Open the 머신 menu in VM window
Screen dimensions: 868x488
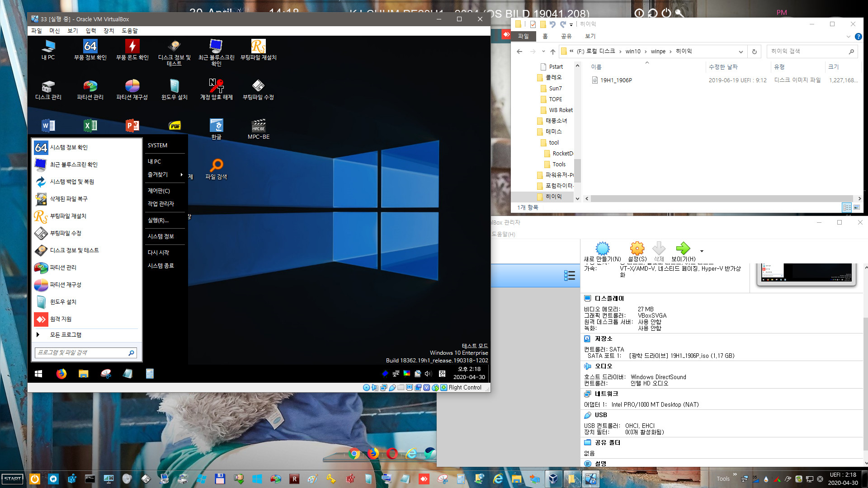point(54,31)
